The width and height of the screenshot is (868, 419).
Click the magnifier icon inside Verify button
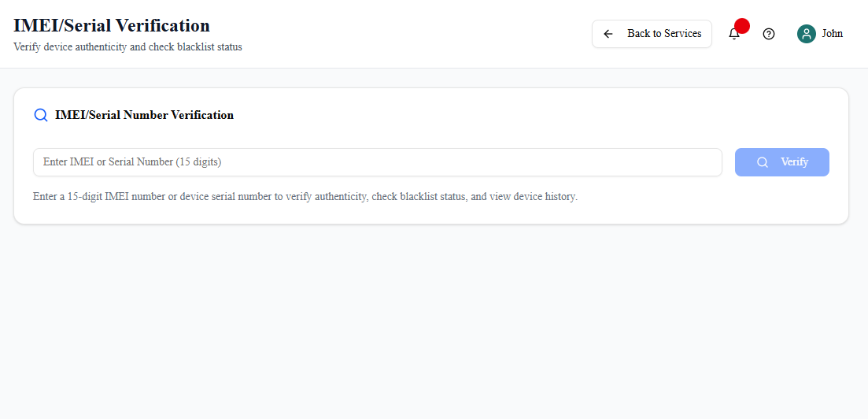click(762, 162)
